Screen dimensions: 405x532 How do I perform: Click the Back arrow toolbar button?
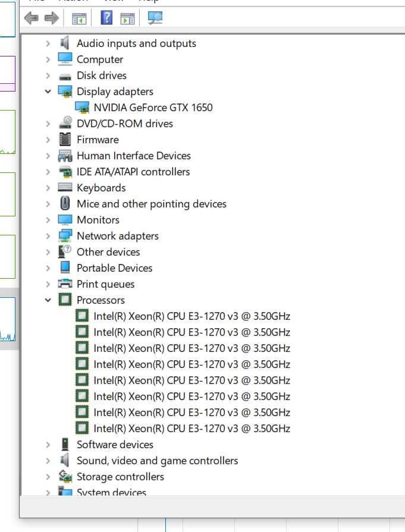(32, 18)
